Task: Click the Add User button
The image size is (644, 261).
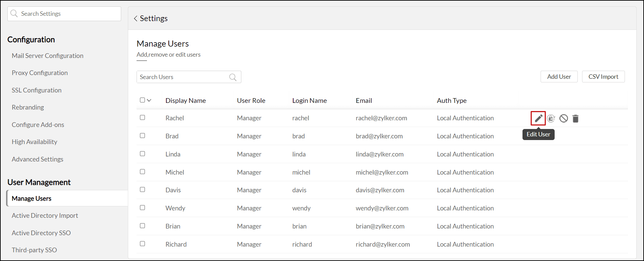Action: pyautogui.click(x=559, y=77)
